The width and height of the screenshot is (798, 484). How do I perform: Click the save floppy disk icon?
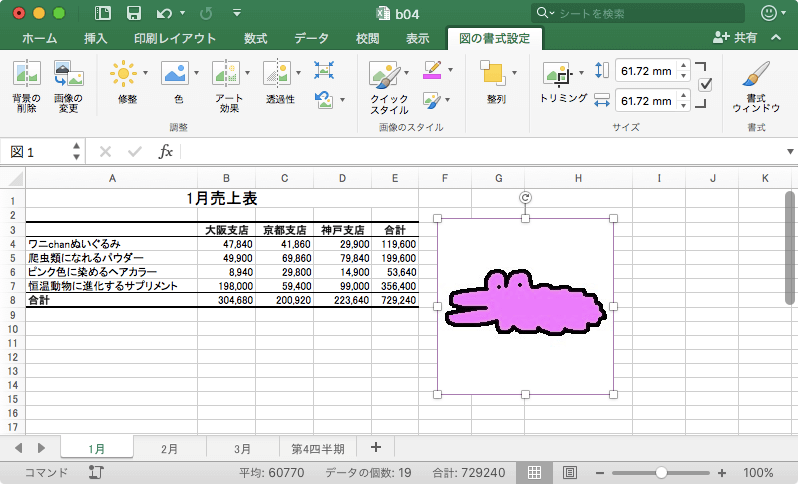(x=133, y=13)
